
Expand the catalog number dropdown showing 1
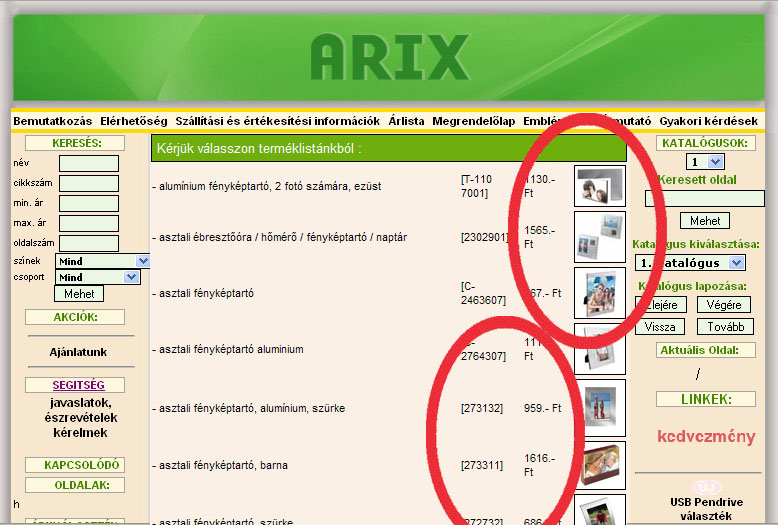(705, 162)
